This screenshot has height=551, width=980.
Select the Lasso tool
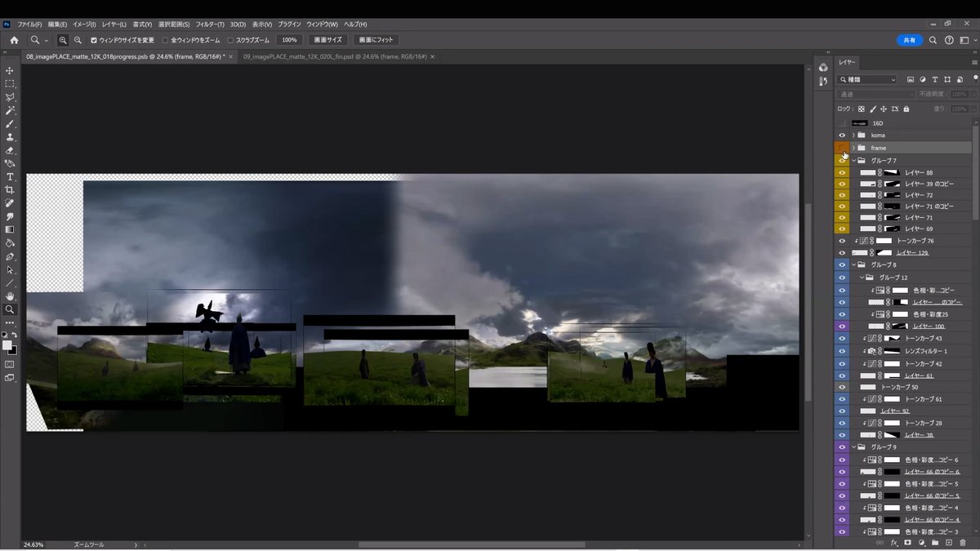pos(10,97)
